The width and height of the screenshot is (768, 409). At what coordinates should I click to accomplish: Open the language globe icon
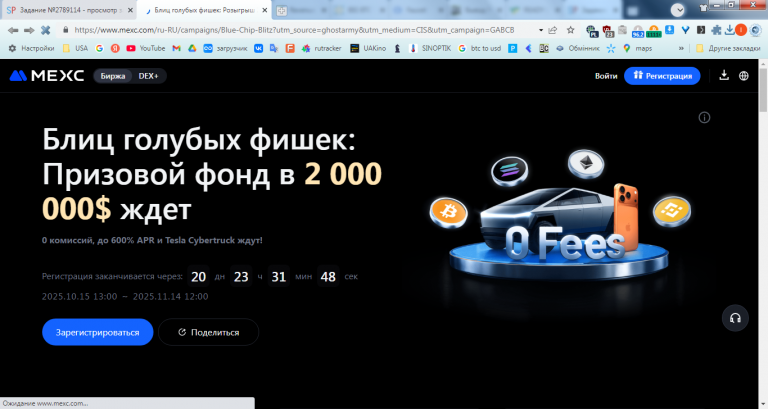click(744, 75)
